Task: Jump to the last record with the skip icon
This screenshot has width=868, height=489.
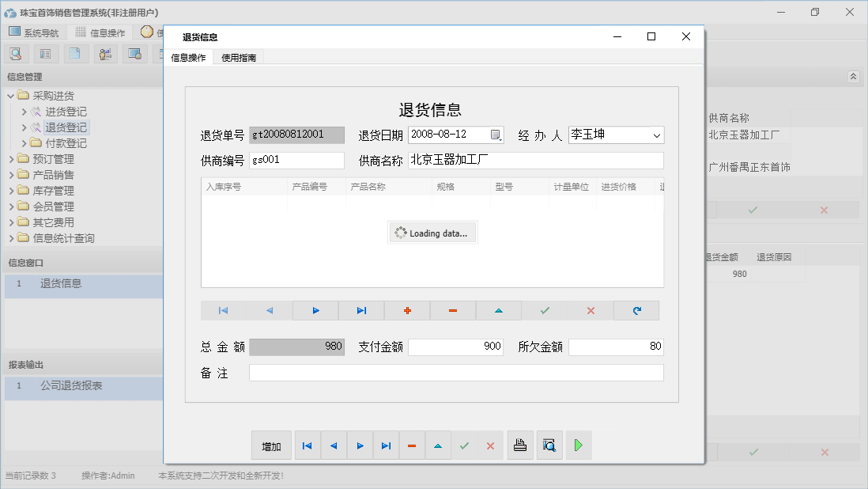Action: [361, 310]
